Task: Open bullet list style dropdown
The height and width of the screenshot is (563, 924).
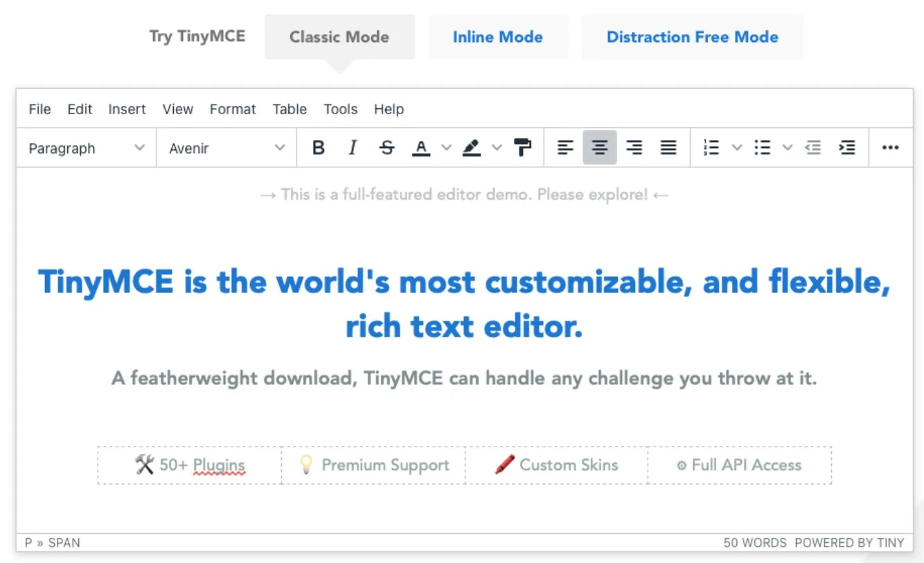Action: coord(788,148)
